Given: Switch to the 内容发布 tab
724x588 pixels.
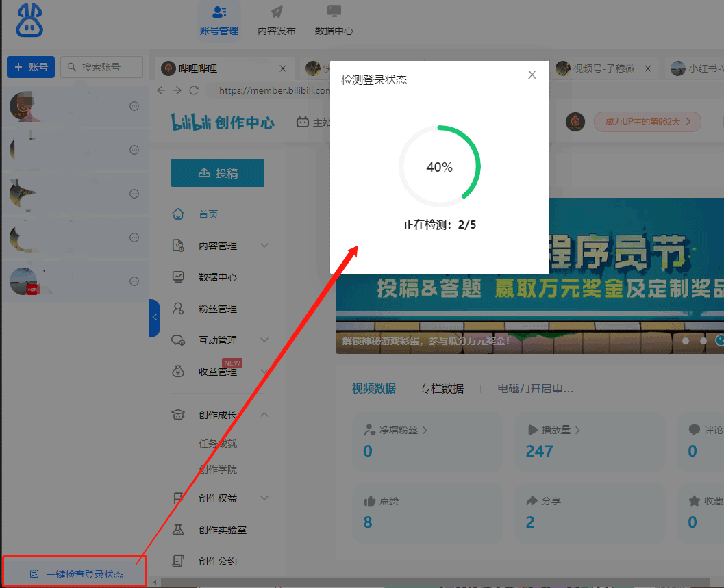Looking at the screenshot, I should pyautogui.click(x=277, y=21).
